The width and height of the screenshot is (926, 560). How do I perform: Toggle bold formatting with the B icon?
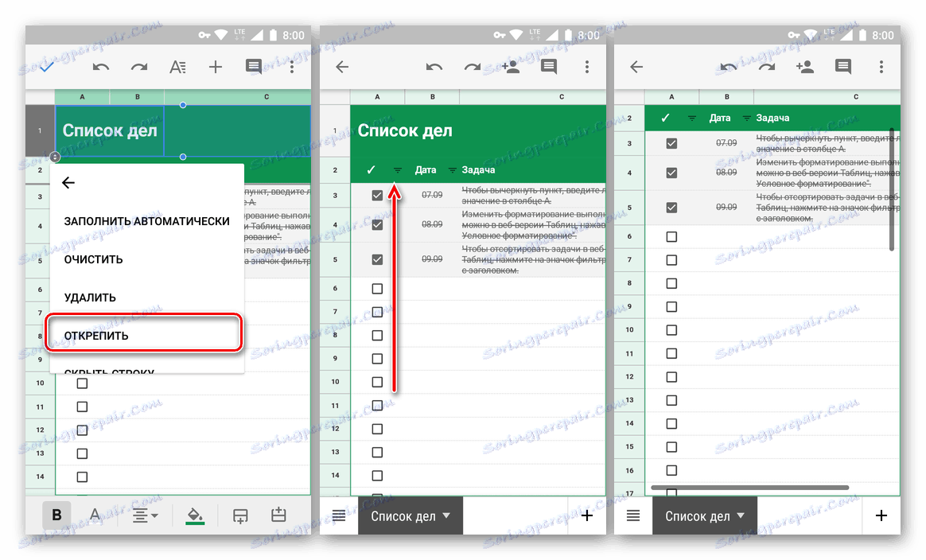click(x=56, y=515)
